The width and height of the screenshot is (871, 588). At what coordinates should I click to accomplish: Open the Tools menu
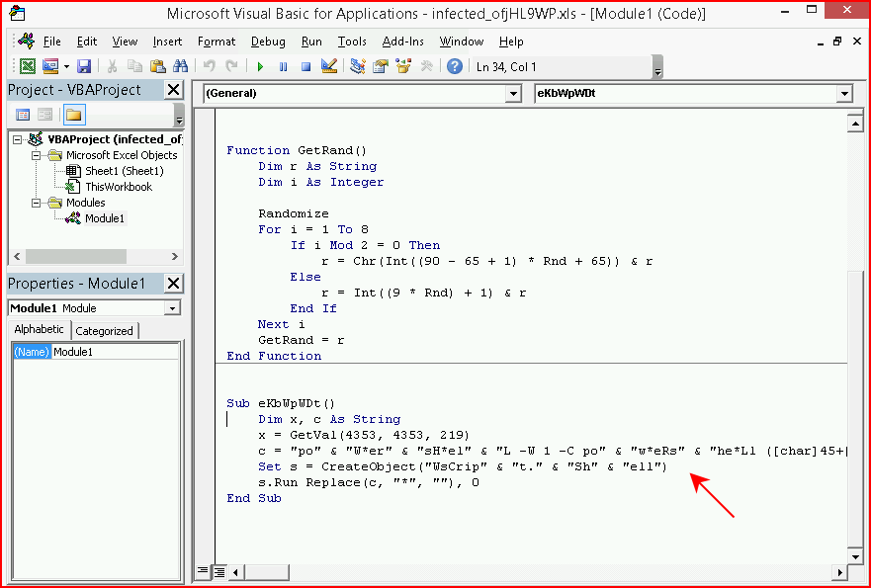[352, 42]
